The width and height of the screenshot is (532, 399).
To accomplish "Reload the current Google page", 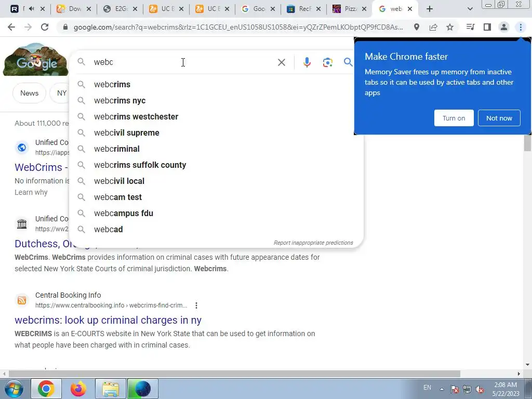I will (x=45, y=27).
